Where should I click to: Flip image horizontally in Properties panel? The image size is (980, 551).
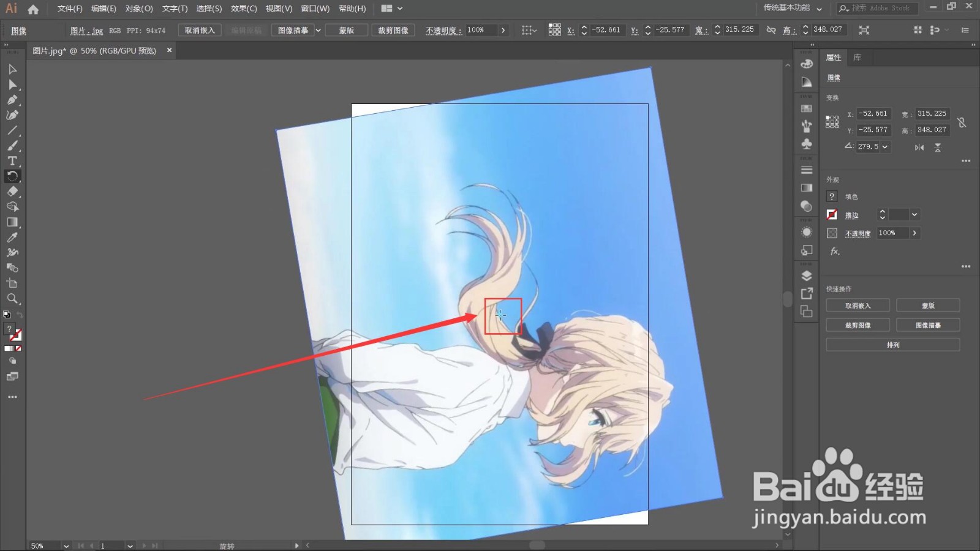click(x=919, y=148)
